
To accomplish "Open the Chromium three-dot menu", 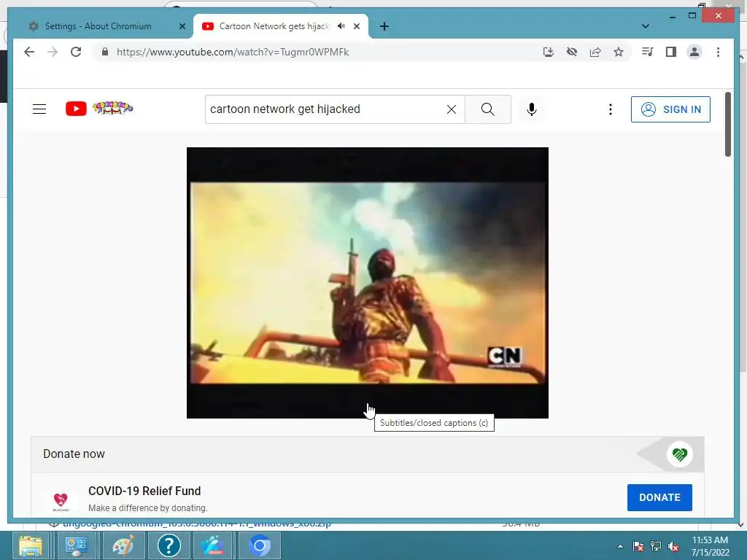I will click(718, 52).
